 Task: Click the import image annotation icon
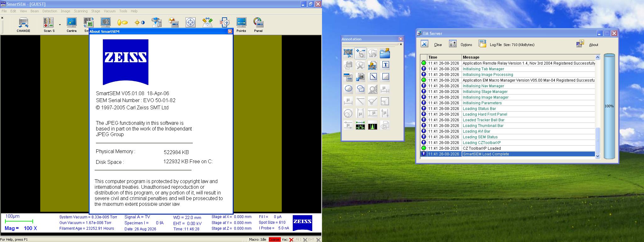click(360, 77)
